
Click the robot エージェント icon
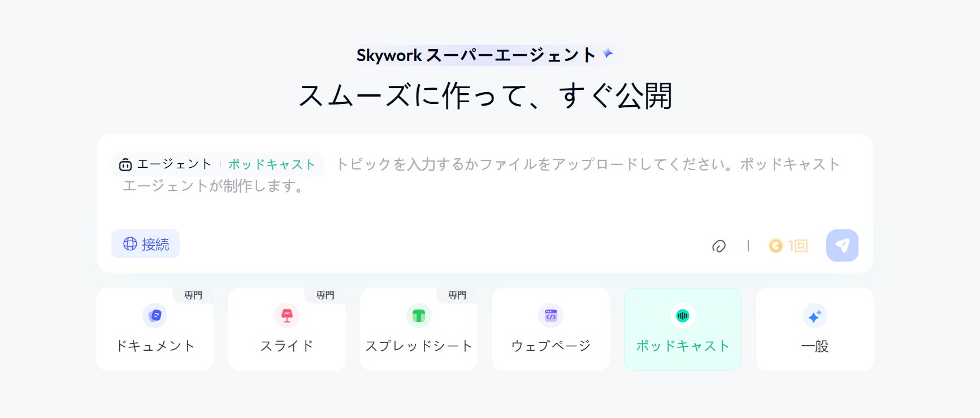[x=125, y=164]
